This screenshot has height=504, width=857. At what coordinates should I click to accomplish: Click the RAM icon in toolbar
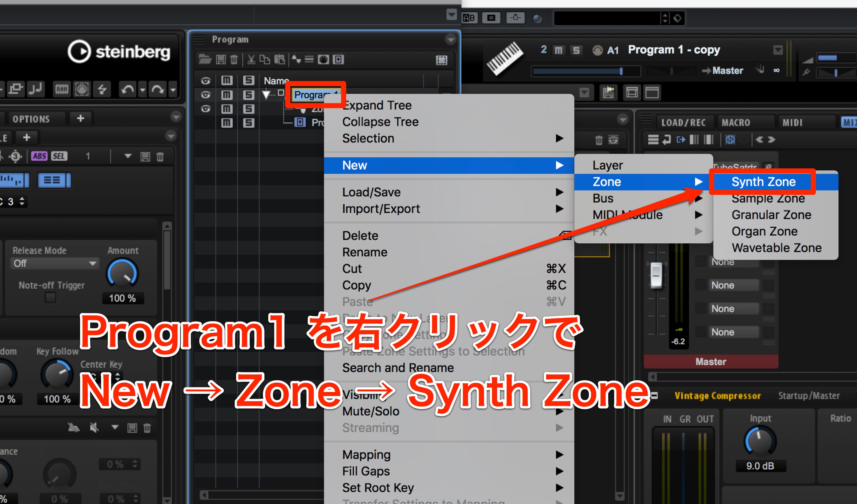click(x=62, y=89)
